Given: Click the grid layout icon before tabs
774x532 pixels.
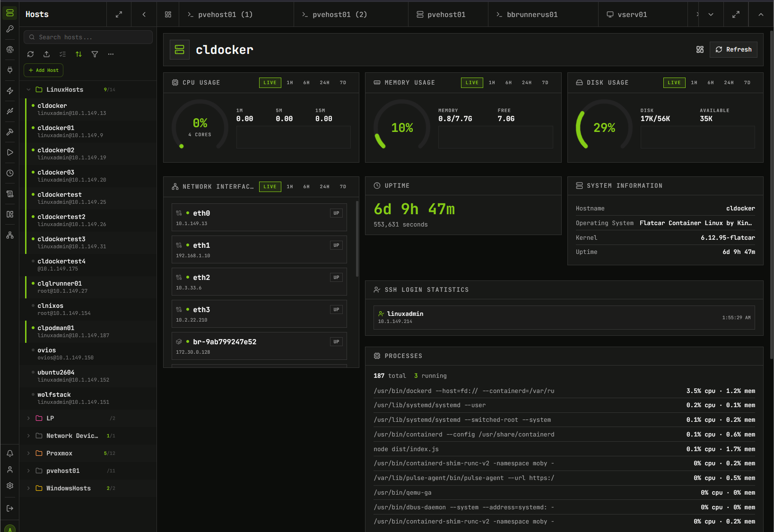Looking at the screenshot, I should tap(168, 15).
